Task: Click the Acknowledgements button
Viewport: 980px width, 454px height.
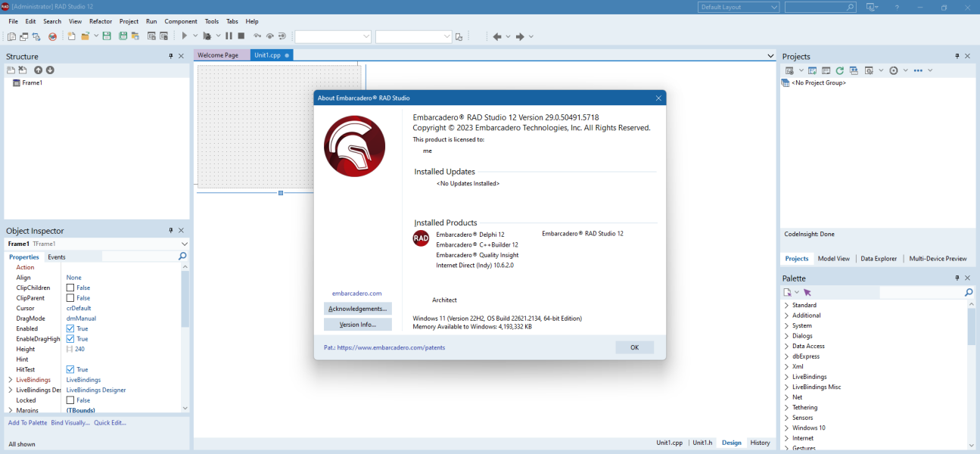Action: pyautogui.click(x=358, y=309)
